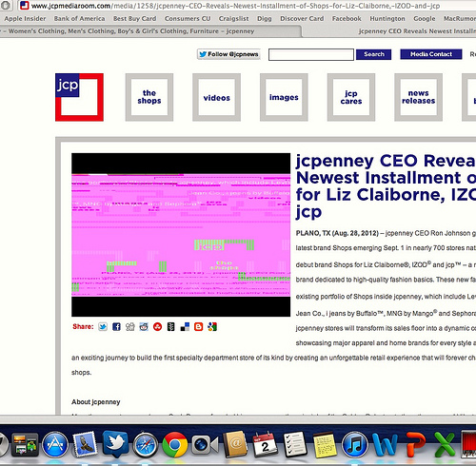The height and width of the screenshot is (466, 476).
Task: Open Apple Insider bookmark
Action: (x=25, y=19)
